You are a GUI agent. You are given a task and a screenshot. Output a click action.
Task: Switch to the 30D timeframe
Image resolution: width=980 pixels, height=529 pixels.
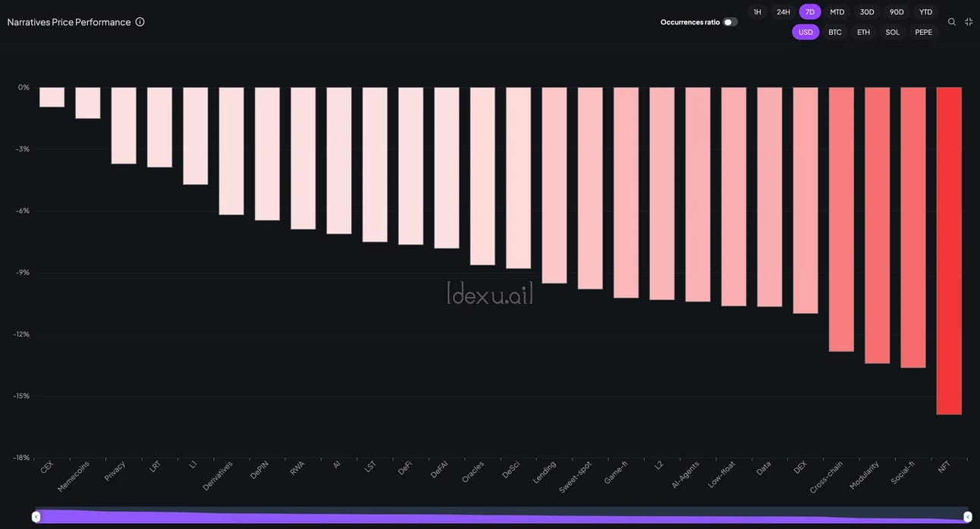[x=867, y=12]
